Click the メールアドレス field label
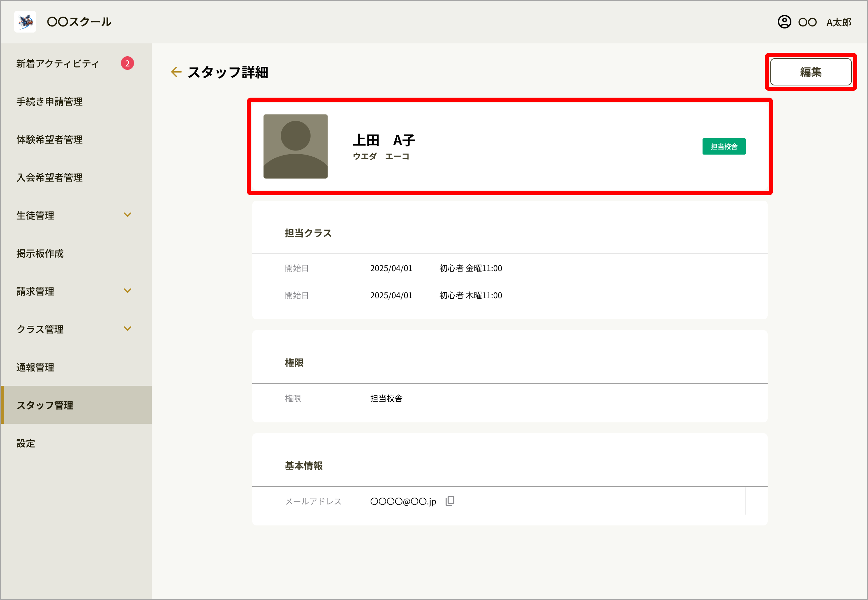The image size is (868, 600). [313, 501]
